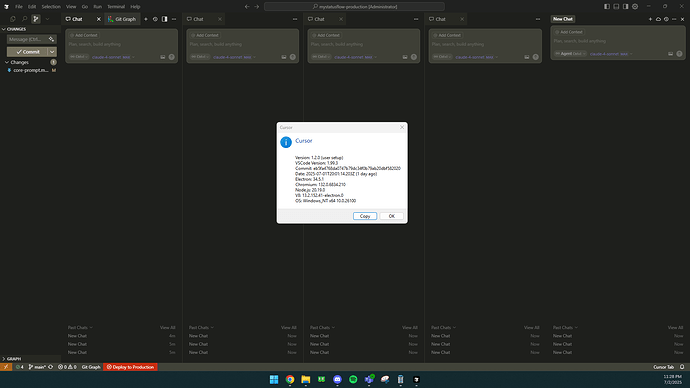Synchronize changes icon in status bar

(x=51, y=367)
